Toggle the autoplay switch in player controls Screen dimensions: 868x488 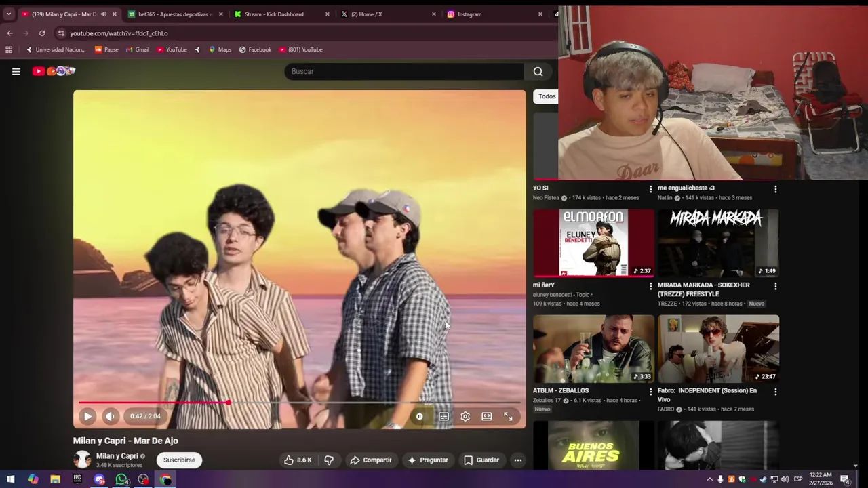[x=419, y=417]
